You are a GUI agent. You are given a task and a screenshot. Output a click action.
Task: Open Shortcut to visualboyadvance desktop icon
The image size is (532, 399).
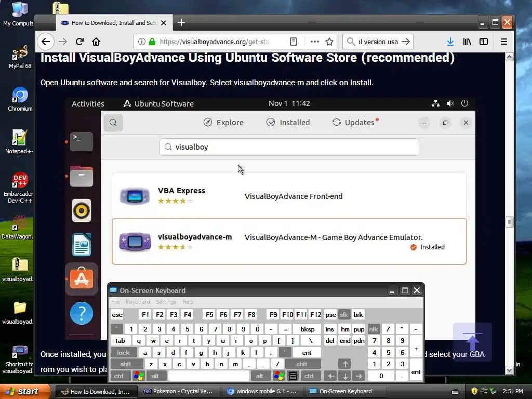point(18,360)
